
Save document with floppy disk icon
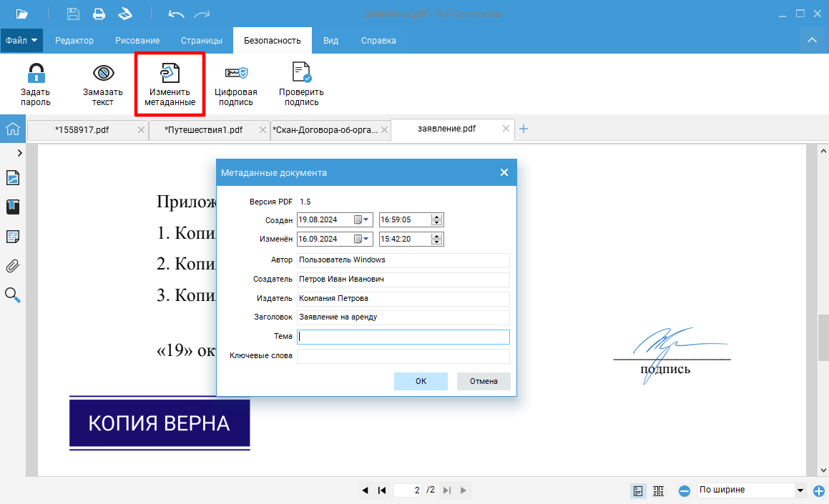coord(73,14)
